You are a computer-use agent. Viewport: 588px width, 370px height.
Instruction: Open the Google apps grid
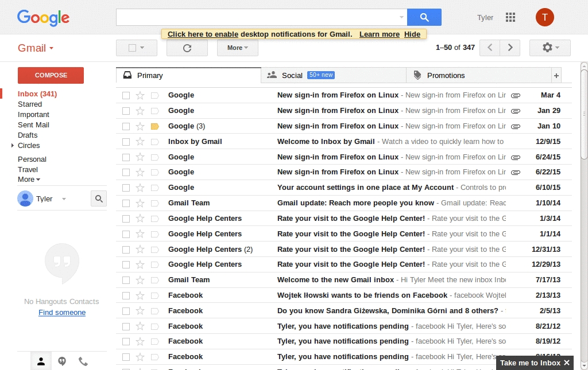[510, 17]
